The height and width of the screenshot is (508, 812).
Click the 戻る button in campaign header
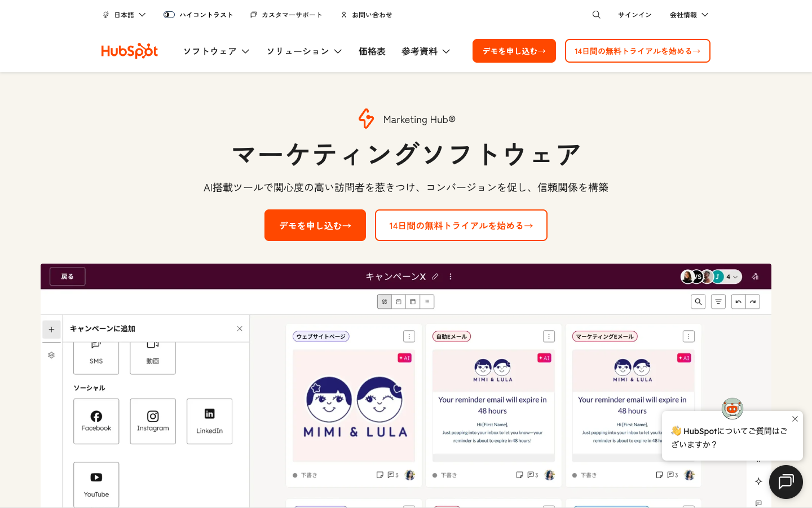tap(67, 277)
